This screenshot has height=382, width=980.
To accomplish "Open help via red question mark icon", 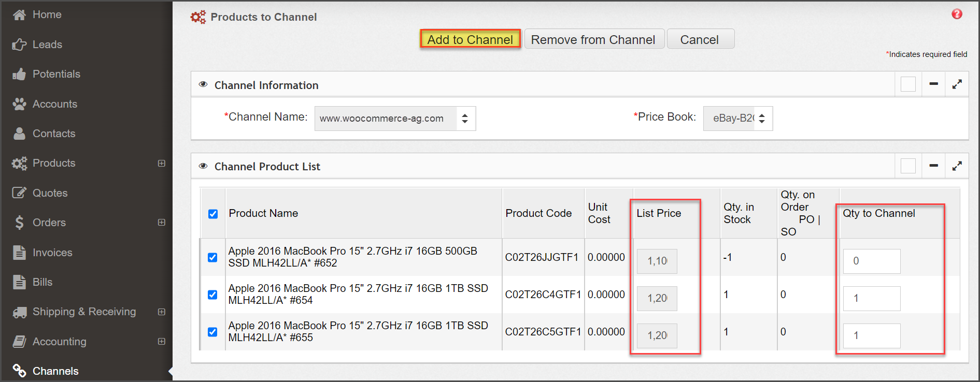I will [957, 14].
